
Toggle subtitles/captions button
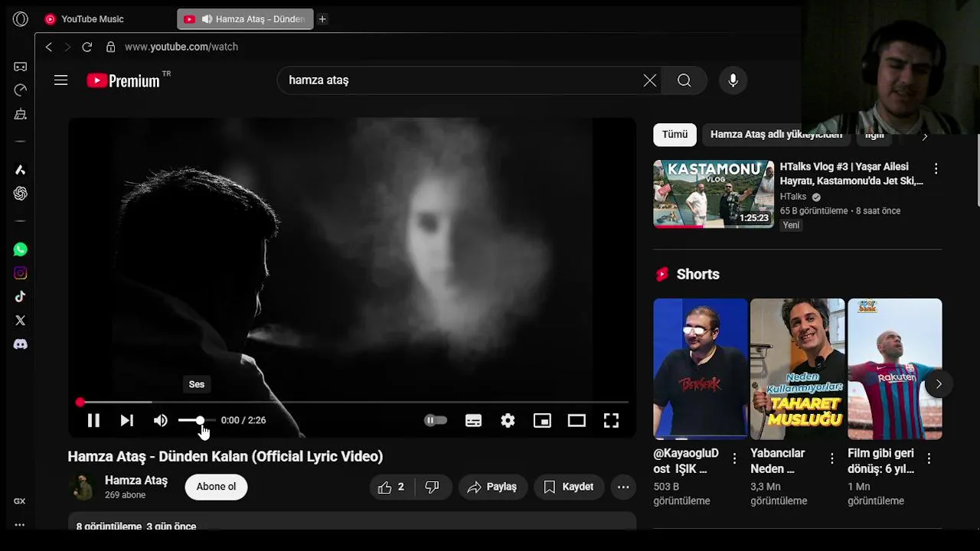click(x=473, y=420)
